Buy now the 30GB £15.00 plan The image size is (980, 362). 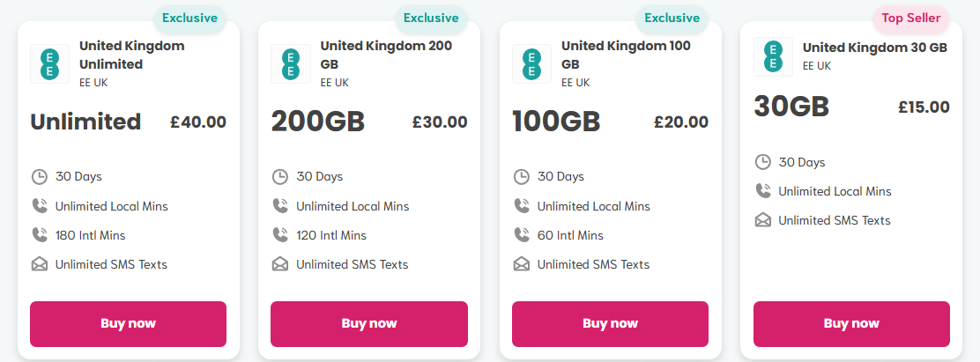(x=851, y=324)
